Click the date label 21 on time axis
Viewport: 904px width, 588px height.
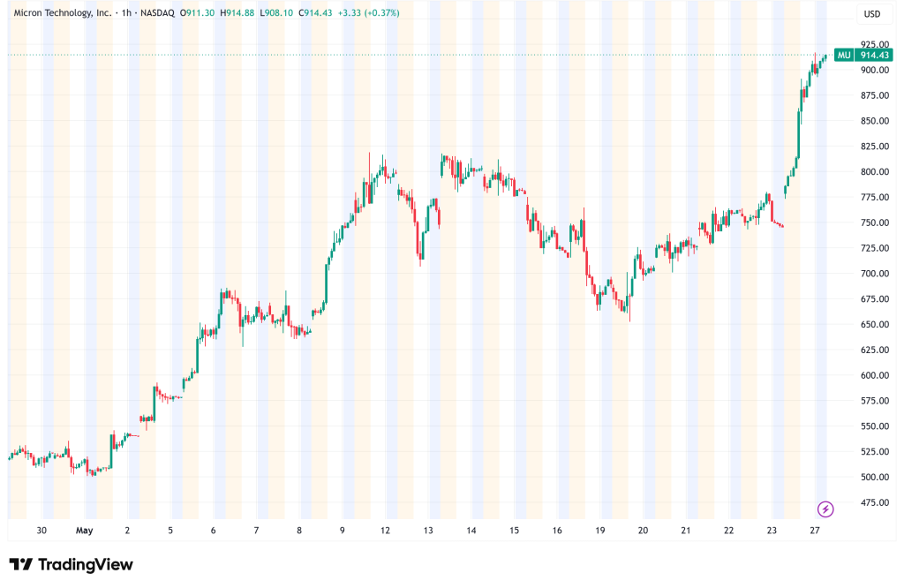[x=685, y=531]
